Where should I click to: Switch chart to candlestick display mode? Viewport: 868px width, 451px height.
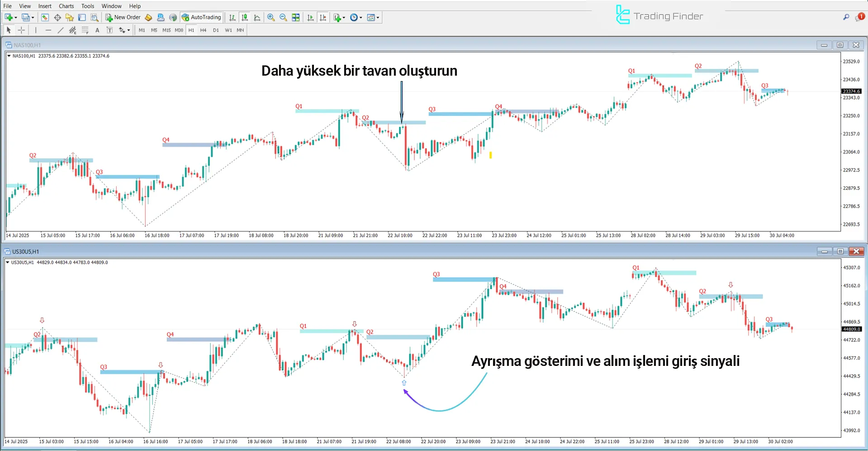244,17
